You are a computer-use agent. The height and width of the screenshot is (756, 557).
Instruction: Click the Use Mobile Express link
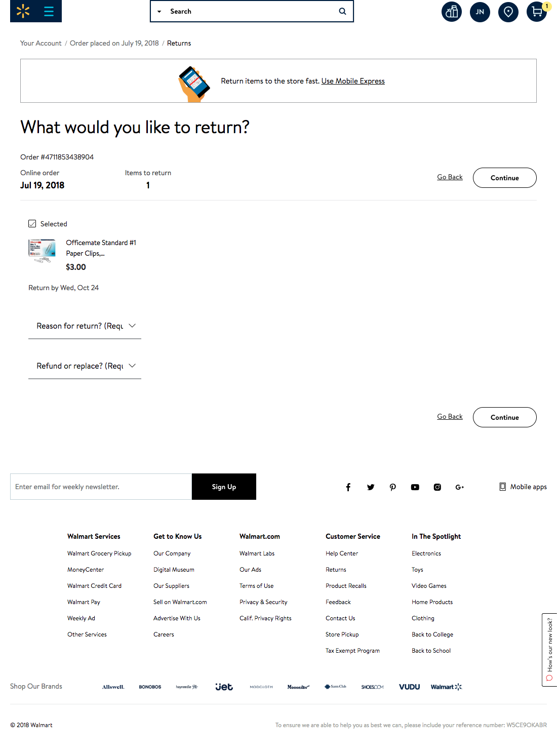[352, 81]
